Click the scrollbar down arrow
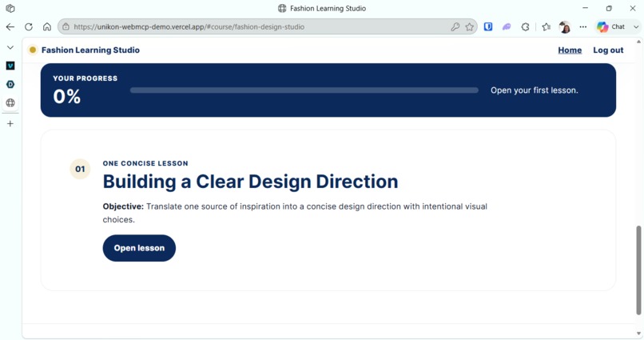Image resolution: width=644 pixels, height=340 pixels. [638, 334]
